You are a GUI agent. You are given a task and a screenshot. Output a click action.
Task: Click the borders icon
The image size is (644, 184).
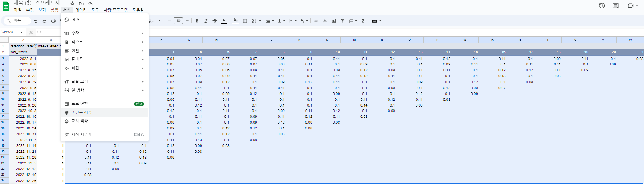pyautogui.click(x=245, y=21)
